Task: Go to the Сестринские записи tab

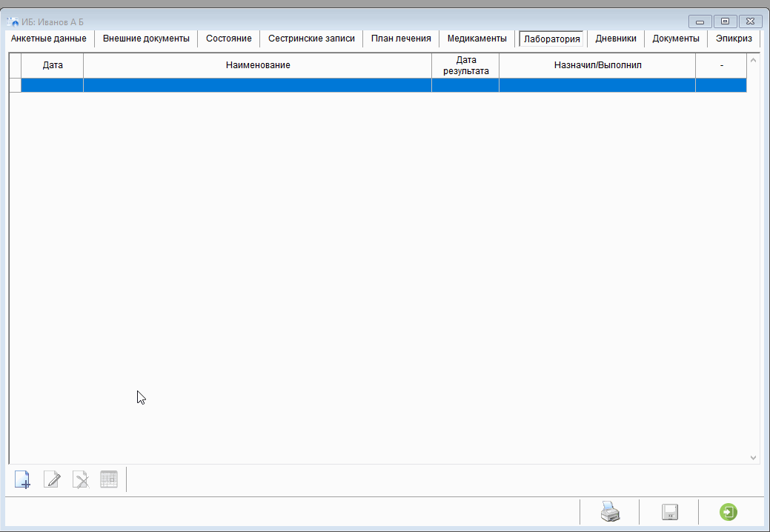Action: [x=311, y=39]
